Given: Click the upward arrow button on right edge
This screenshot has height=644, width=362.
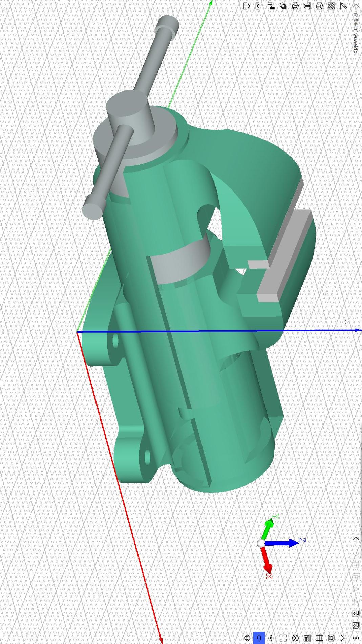Looking at the screenshot, I should [356, 540].
